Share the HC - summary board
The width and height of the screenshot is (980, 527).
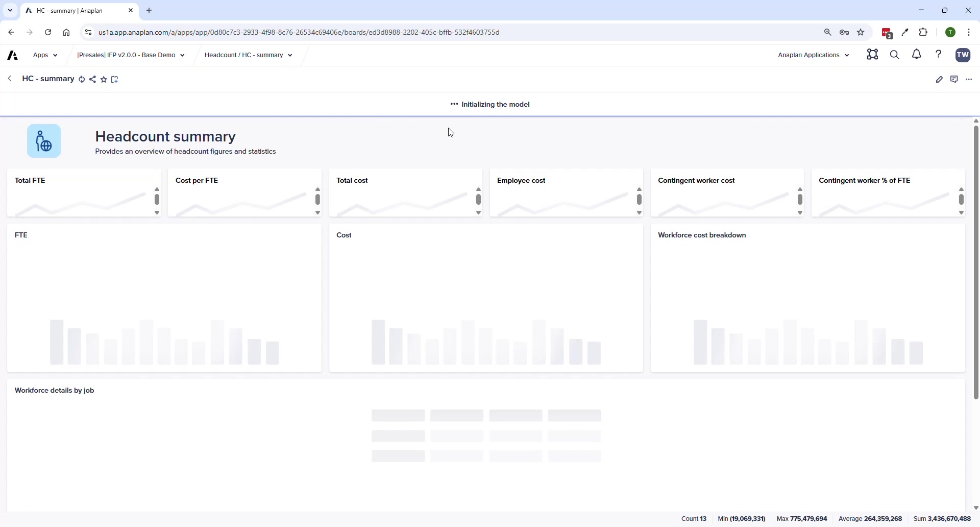click(x=93, y=79)
